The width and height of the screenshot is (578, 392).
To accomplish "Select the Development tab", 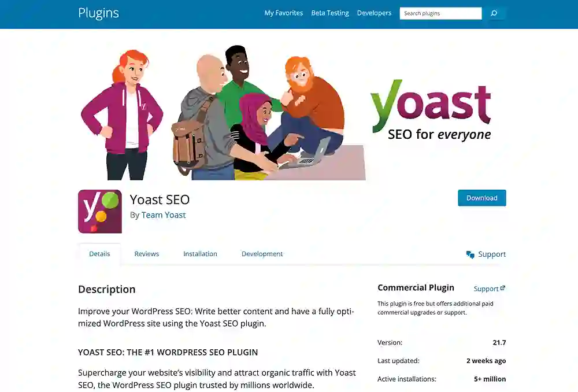I will point(262,254).
